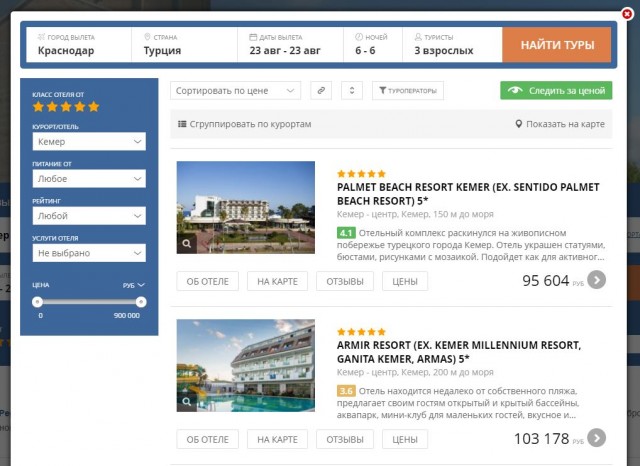Open На карте for Palmet Beach Resort
The width and height of the screenshot is (640, 466).
[x=278, y=281]
